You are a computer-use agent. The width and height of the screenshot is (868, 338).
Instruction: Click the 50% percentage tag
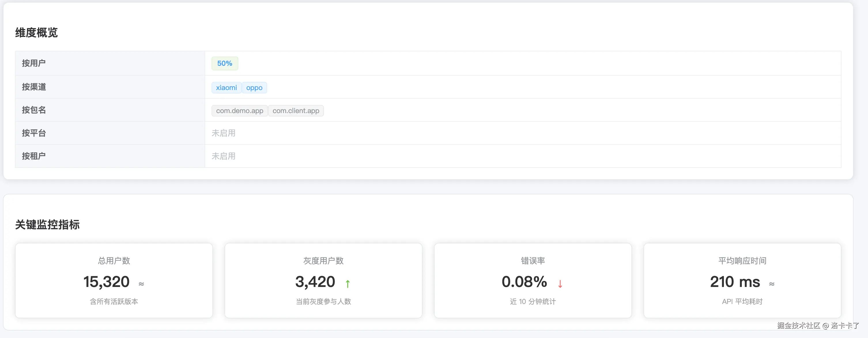(224, 63)
